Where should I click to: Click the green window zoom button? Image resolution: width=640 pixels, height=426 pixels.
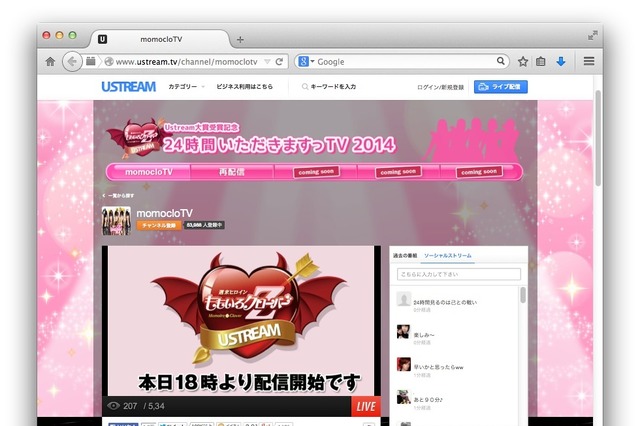[x=73, y=35]
